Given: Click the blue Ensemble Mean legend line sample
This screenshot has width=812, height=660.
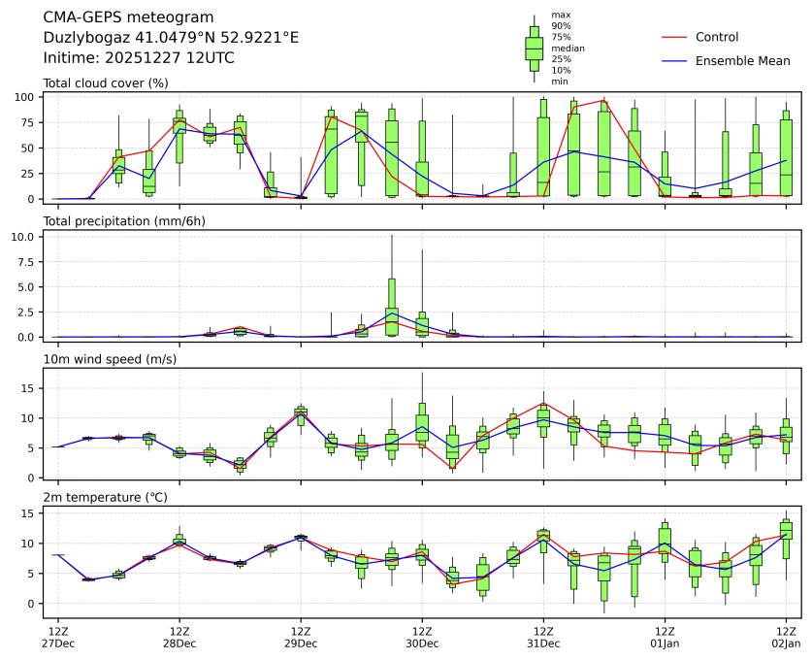Looking at the screenshot, I should [674, 61].
